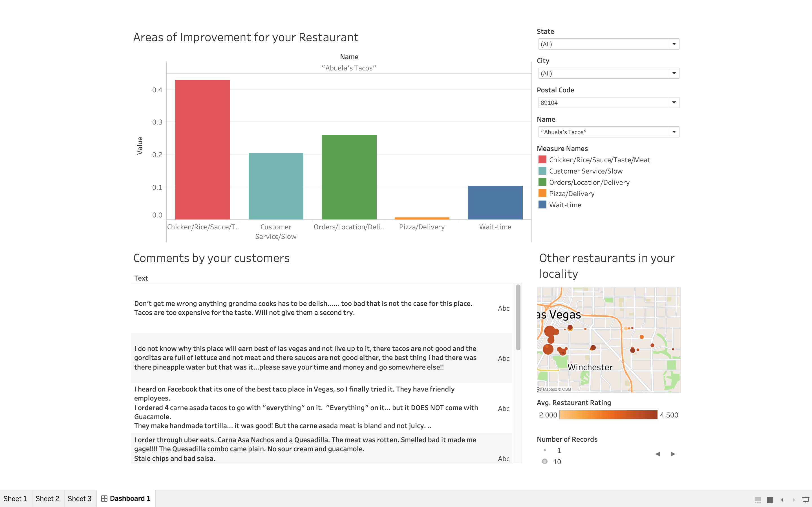Viewport: 812px width, 507px height.
Task: Open the Sheet 3 tab
Action: [x=80, y=499]
